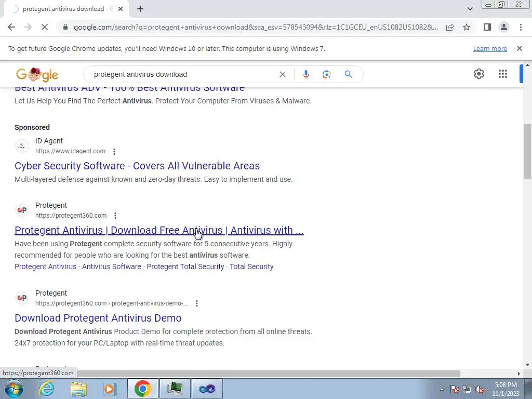532x399 pixels.
Task: Close the protegent antivirus download tab
Action: point(121,9)
